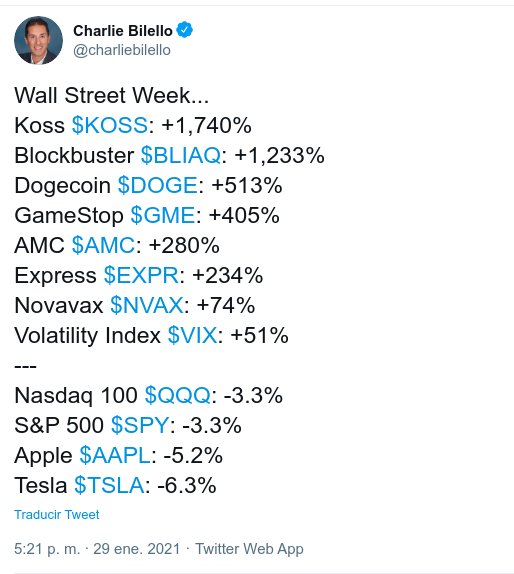
Task: Open the Charlie Bilello display name
Action: [123, 31]
